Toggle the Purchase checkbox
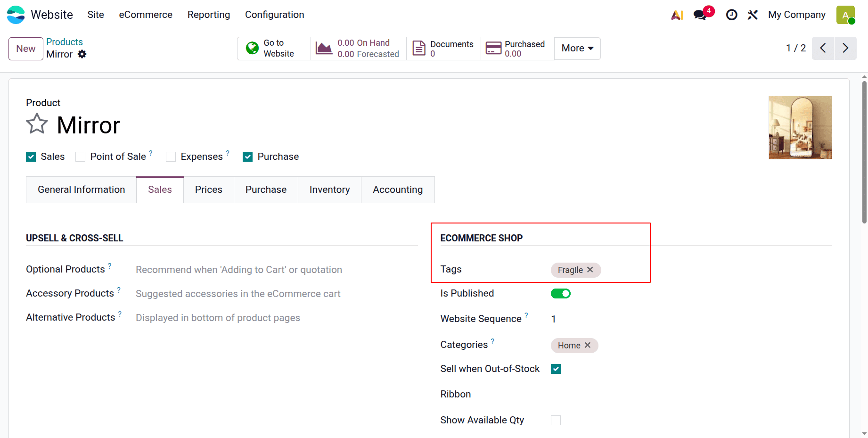The height and width of the screenshot is (438, 868). [x=248, y=157]
